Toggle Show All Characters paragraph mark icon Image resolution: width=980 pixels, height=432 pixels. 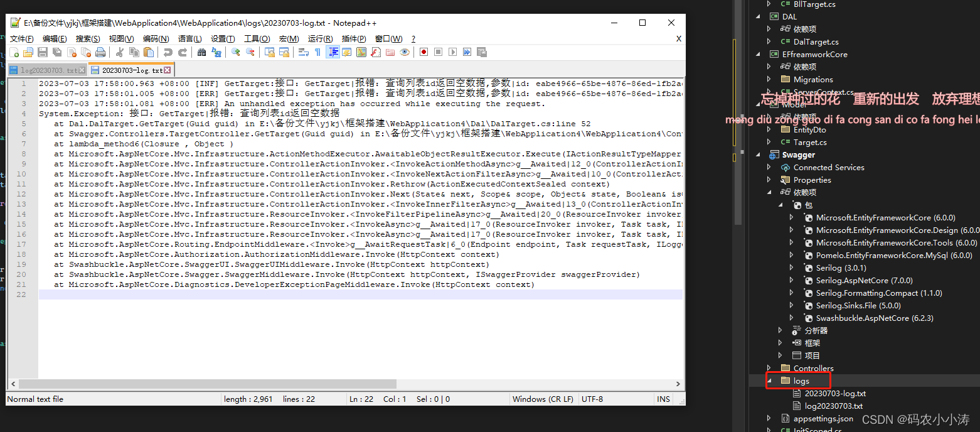pyautogui.click(x=318, y=52)
